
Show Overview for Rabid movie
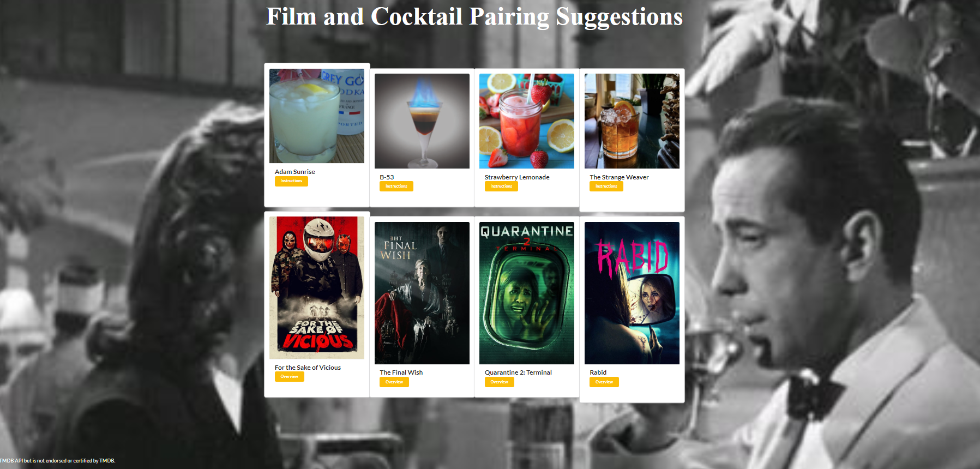(x=604, y=382)
